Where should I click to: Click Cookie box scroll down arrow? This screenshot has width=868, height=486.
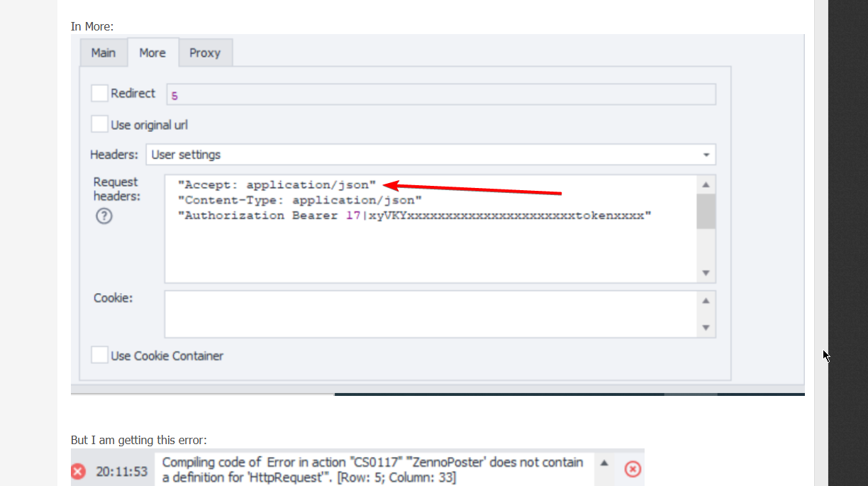706,327
